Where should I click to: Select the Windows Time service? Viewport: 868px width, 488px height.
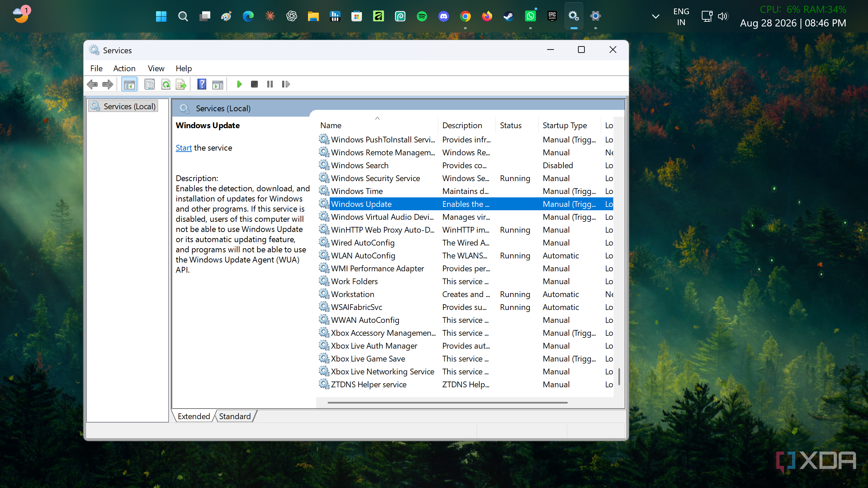click(x=466, y=191)
